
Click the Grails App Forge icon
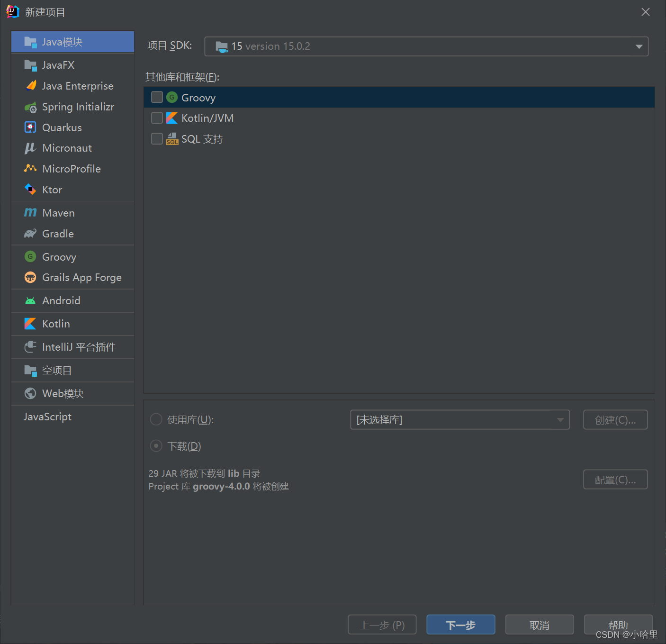30,277
